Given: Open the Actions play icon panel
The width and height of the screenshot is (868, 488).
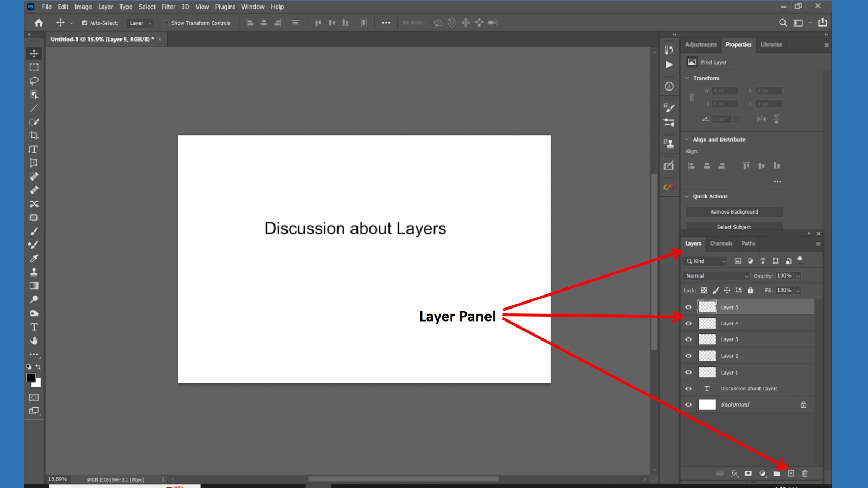Looking at the screenshot, I should tap(669, 65).
